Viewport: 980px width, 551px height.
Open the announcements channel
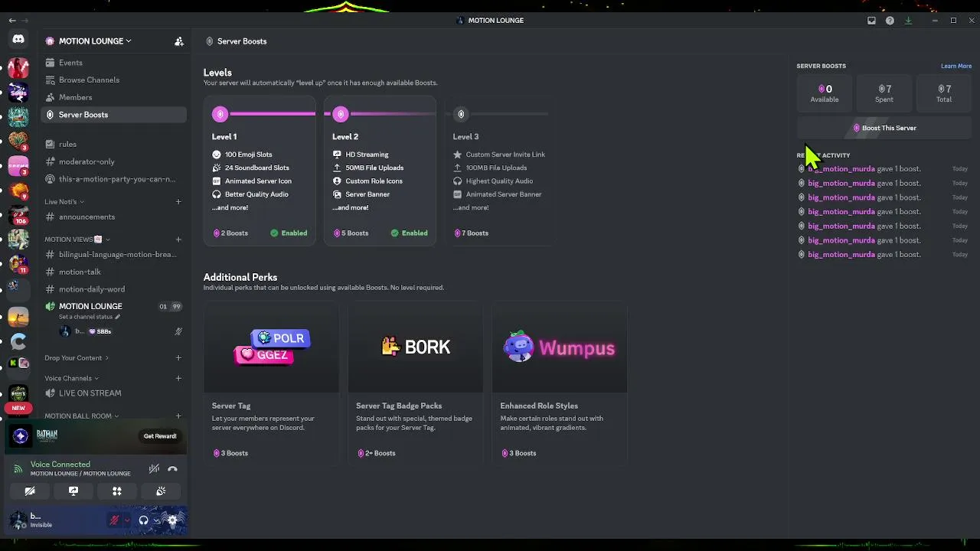(x=113, y=217)
